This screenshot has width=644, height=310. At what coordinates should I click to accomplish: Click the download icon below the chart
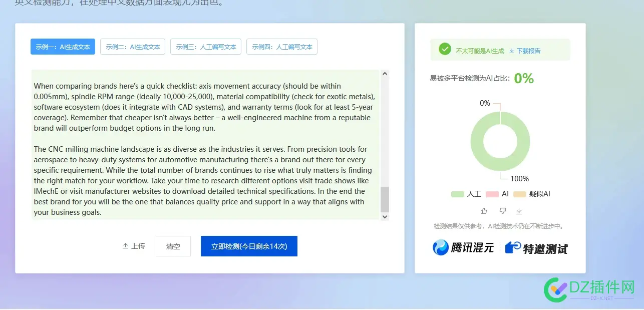[x=519, y=211]
